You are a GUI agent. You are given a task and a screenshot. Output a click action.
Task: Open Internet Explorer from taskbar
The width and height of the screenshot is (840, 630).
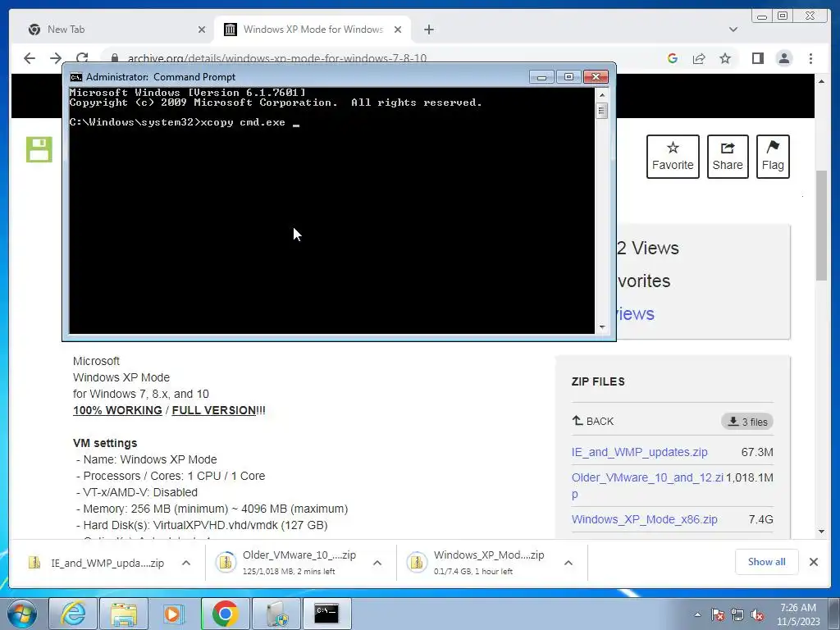pyautogui.click(x=73, y=614)
